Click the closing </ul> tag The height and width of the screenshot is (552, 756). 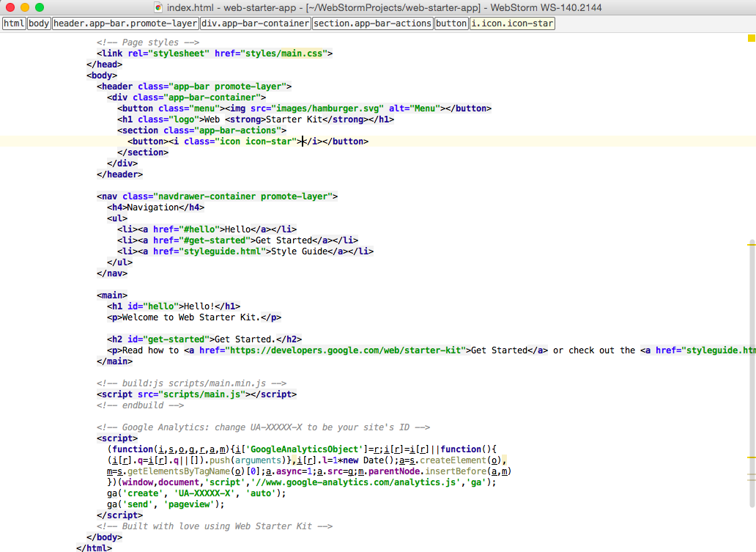(120, 262)
